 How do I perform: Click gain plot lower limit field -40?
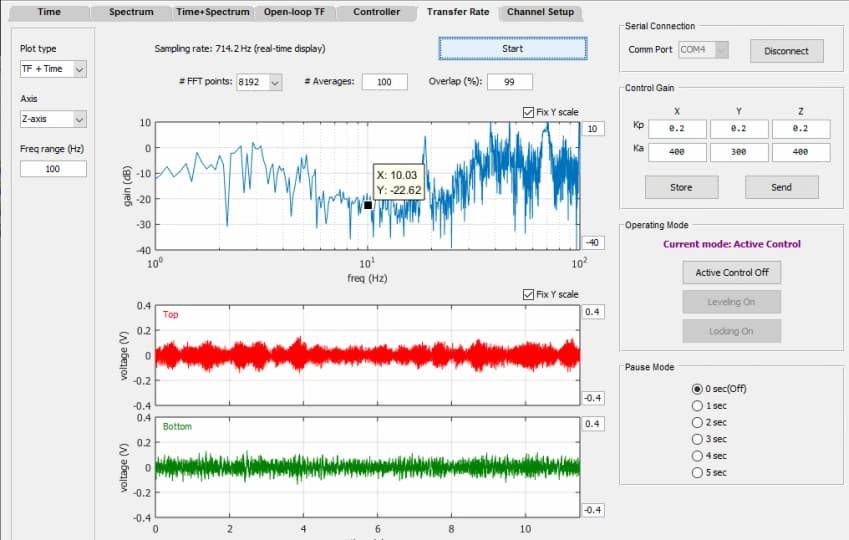coord(593,243)
